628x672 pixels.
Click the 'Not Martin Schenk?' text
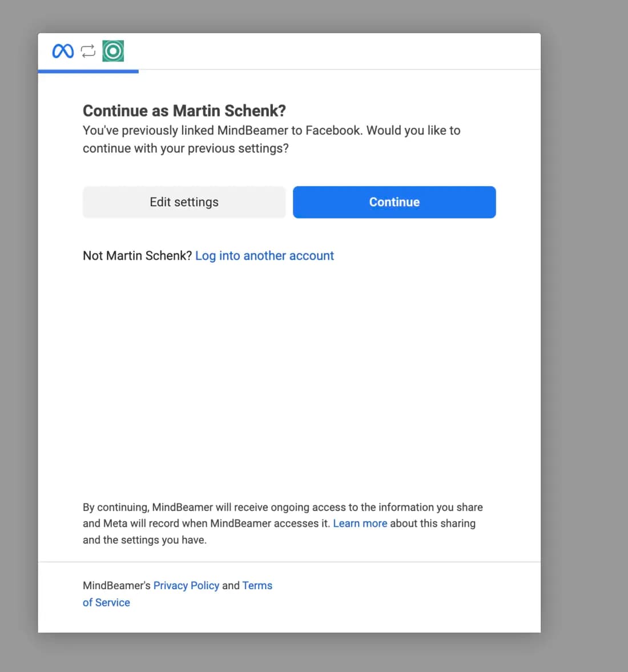[x=137, y=256]
